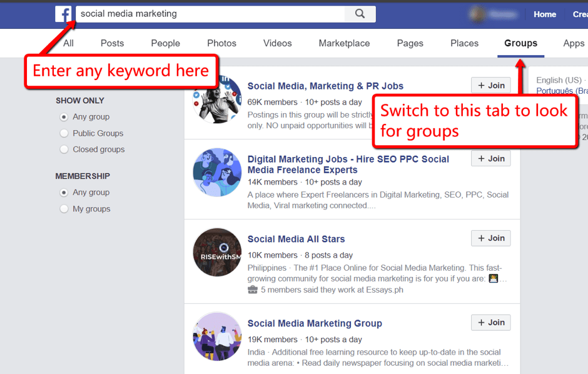
Task: Open Social Media, Marketing & PR Jobs title link
Action: [325, 86]
